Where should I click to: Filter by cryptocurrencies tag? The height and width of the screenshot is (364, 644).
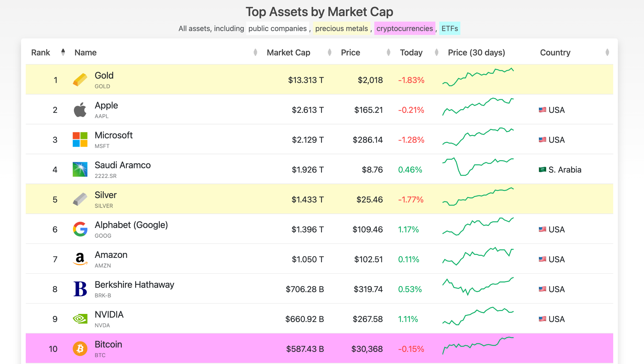coord(404,29)
